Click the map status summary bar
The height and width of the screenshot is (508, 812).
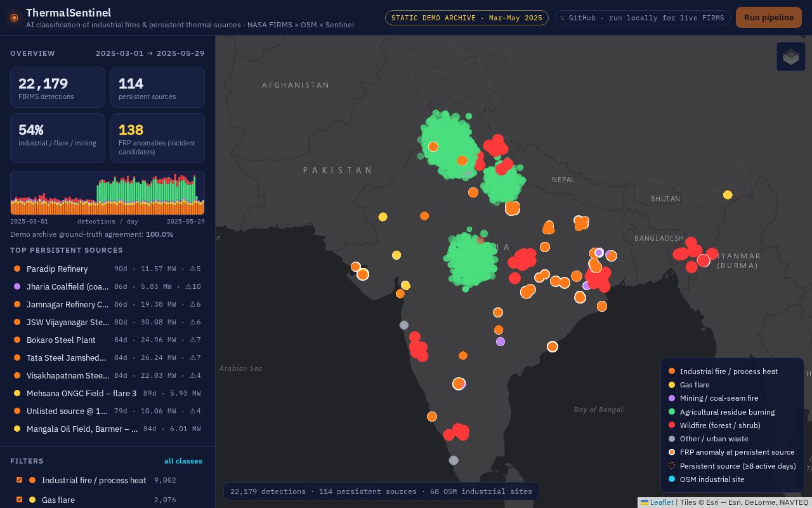coord(381,491)
